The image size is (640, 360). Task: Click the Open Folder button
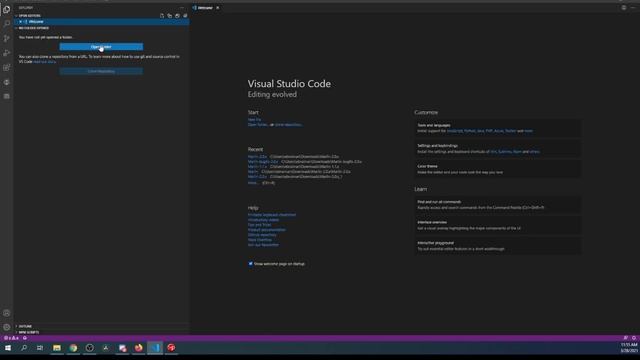click(101, 47)
